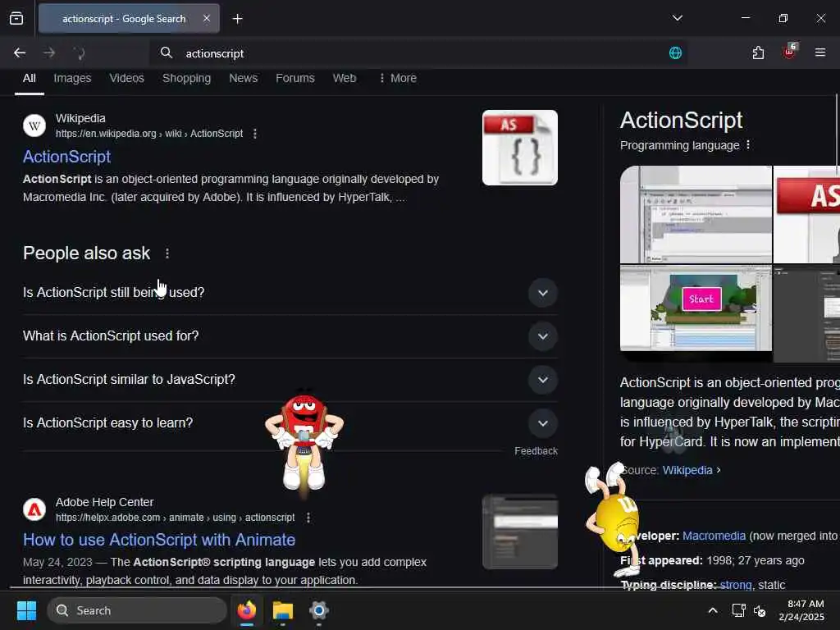840x630 pixels.
Task: Click the Adobe Help Center logo icon
Action: (x=34, y=509)
